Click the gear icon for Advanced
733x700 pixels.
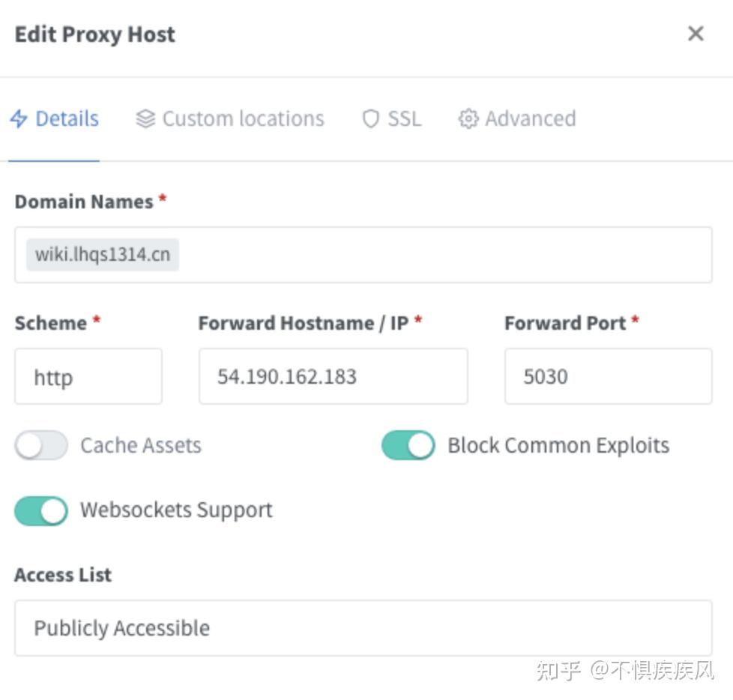coord(468,118)
